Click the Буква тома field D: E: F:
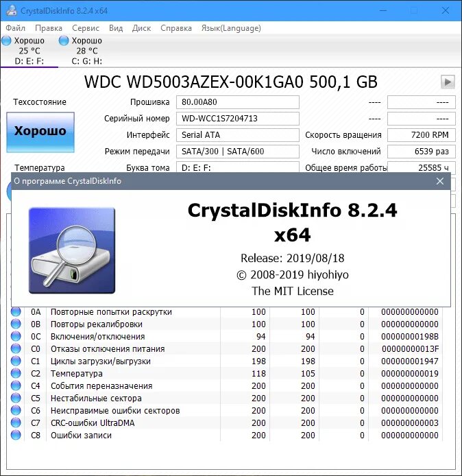 pyautogui.click(x=238, y=167)
